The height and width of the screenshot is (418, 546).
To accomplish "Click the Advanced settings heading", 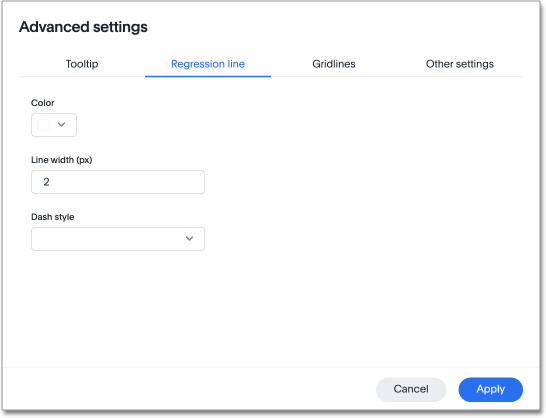I will [x=83, y=27].
